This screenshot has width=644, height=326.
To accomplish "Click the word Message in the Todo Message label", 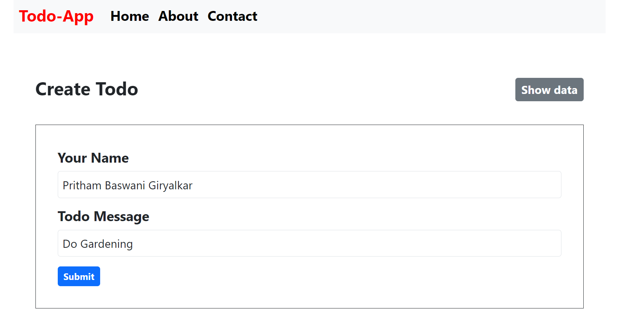I will (x=121, y=217).
